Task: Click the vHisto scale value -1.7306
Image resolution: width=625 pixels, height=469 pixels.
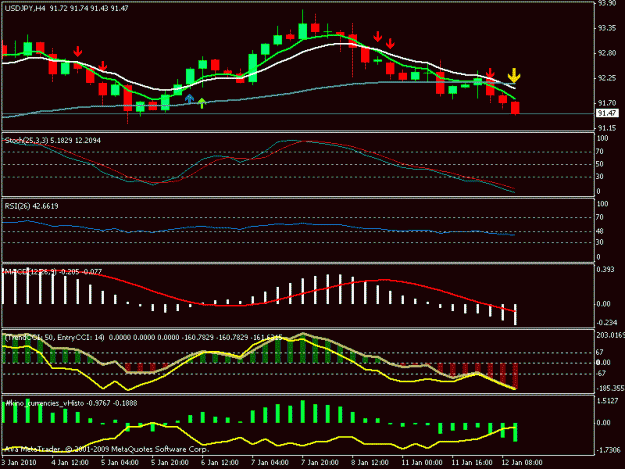Action: tap(608, 450)
